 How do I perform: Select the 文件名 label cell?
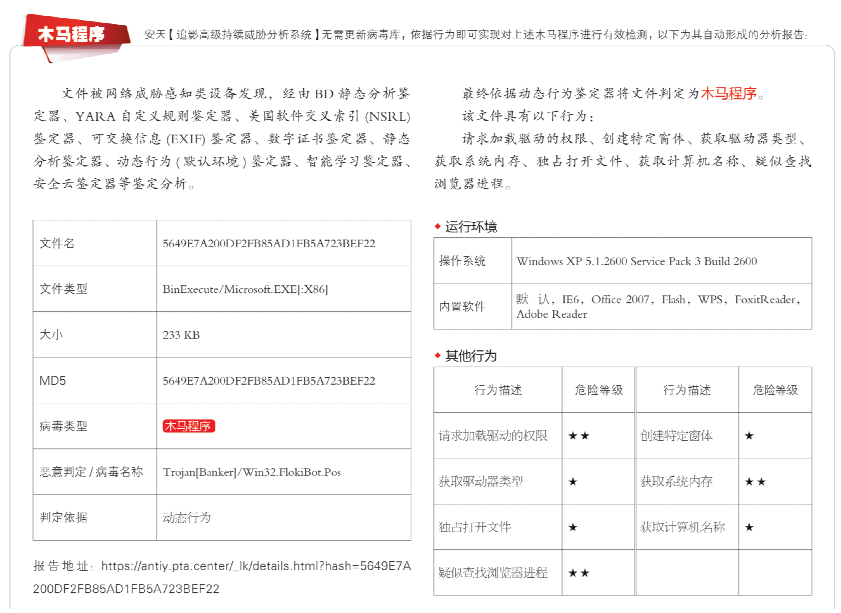click(95, 243)
